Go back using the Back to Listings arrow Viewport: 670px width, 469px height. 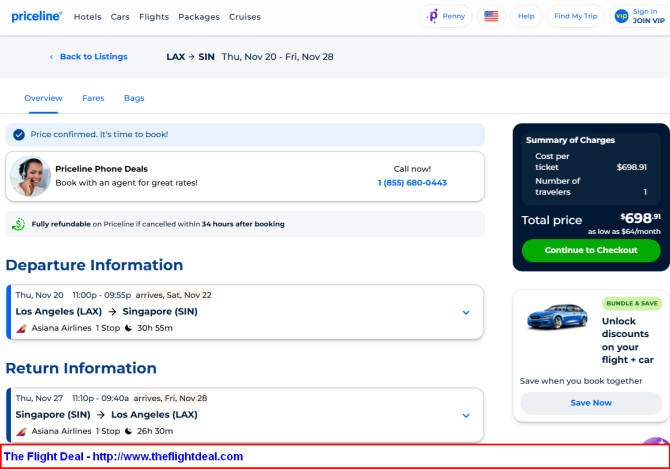point(51,57)
